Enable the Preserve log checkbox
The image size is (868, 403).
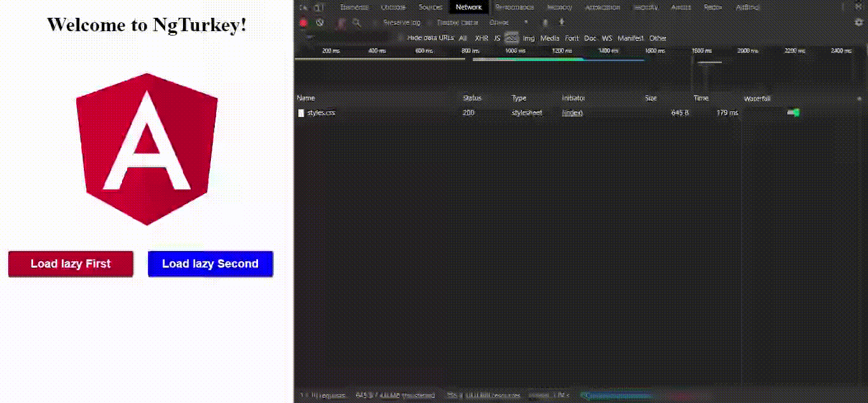point(377,22)
